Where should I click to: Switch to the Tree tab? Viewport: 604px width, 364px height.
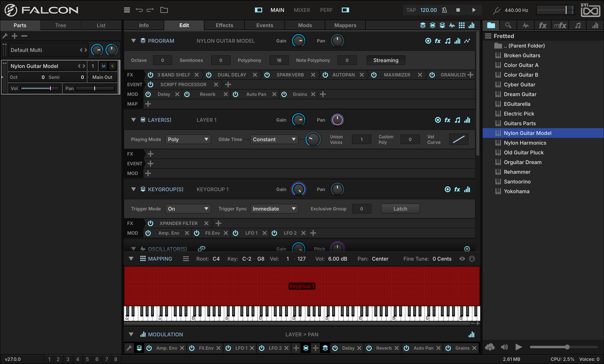coord(60,25)
